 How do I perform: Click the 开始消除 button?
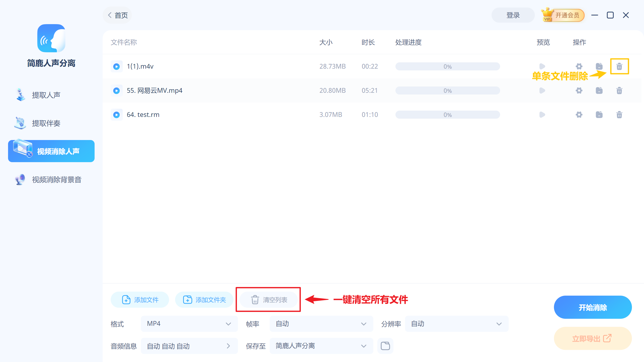click(593, 307)
